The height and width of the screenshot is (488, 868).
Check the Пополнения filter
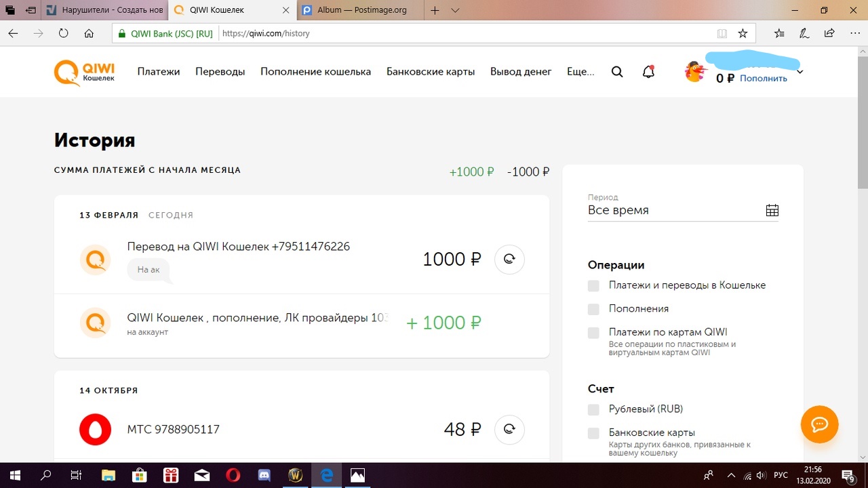(593, 309)
